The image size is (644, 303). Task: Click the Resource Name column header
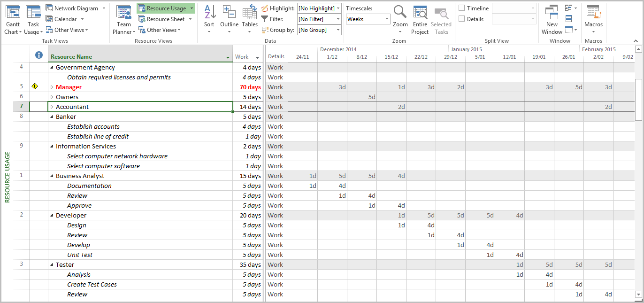pos(140,54)
